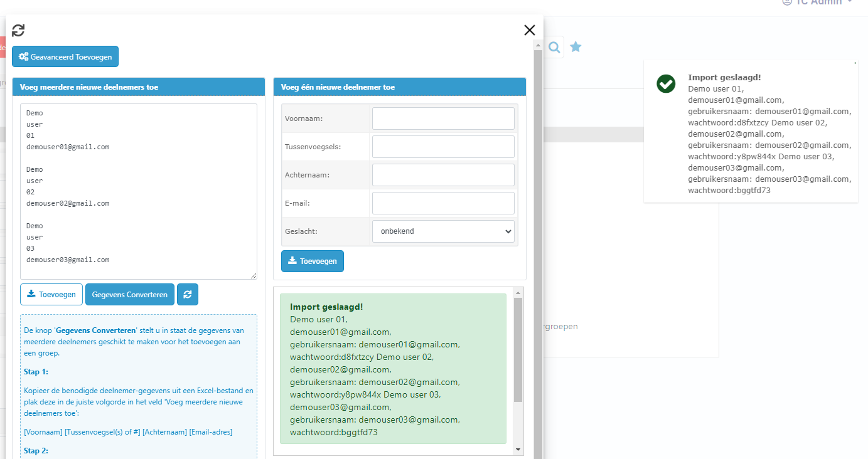Close the add participants dialog
Viewport: 868px width, 459px height.
[529, 30]
